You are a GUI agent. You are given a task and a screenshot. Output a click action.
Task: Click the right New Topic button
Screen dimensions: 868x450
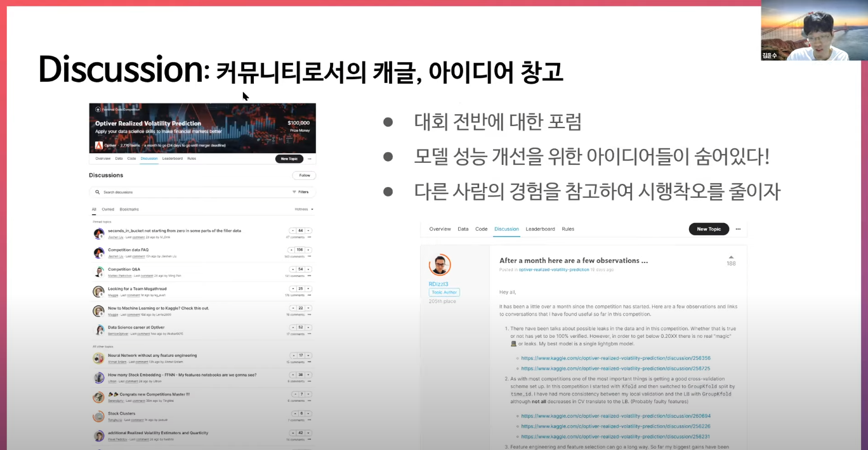pos(709,229)
